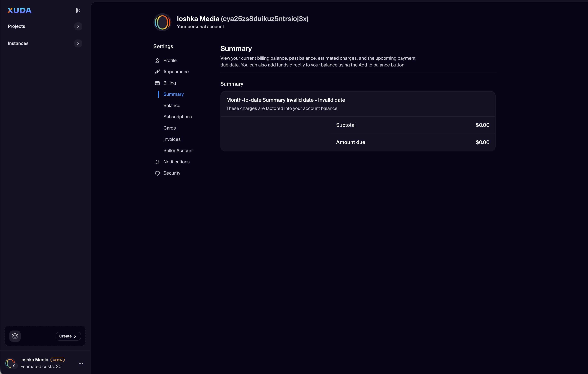Image resolution: width=588 pixels, height=374 pixels.
Task: Click the Ioshka Media header avatar
Action: 162,22
